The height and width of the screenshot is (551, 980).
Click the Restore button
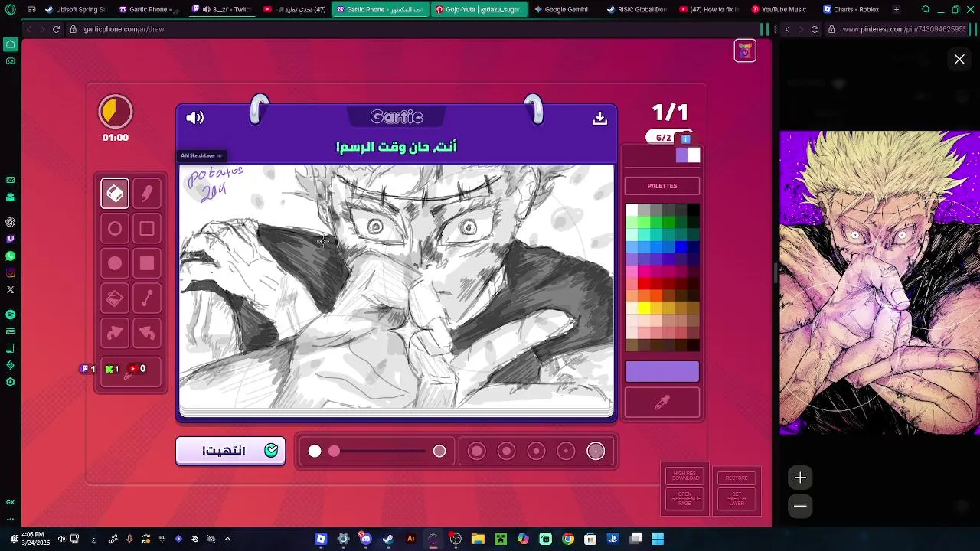click(x=737, y=478)
